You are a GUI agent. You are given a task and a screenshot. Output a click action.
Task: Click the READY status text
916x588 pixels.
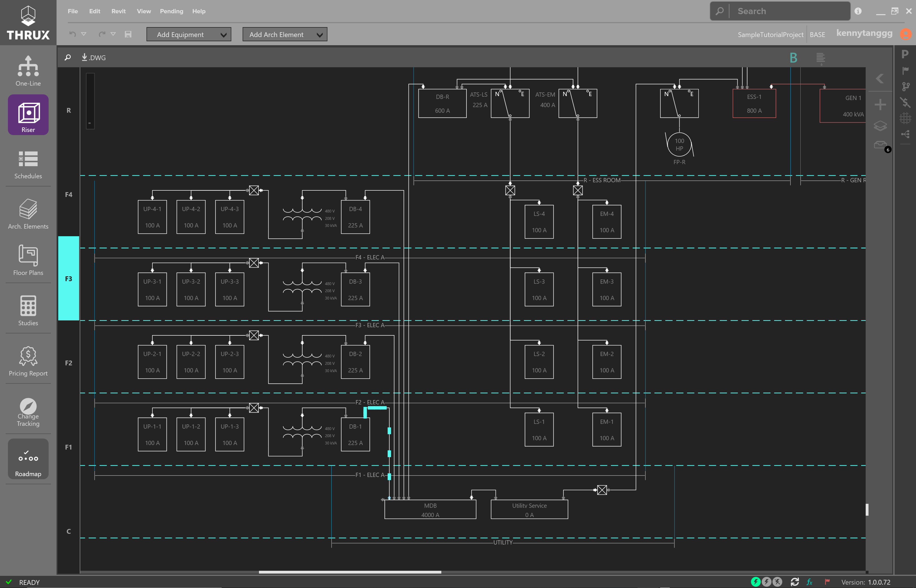point(29,582)
